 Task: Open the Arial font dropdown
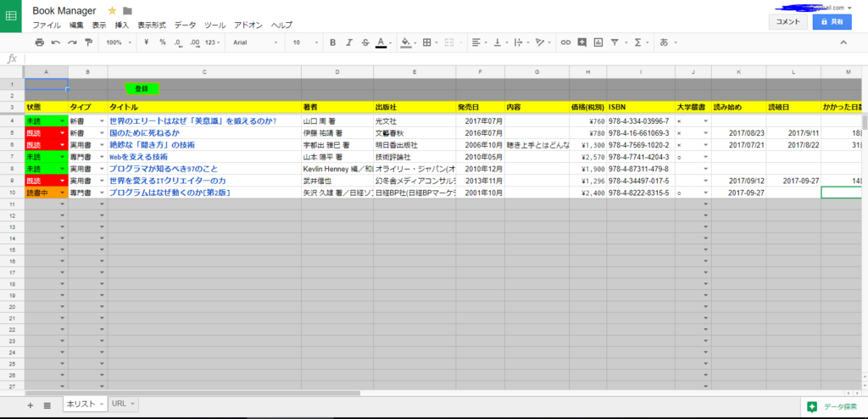[255, 42]
